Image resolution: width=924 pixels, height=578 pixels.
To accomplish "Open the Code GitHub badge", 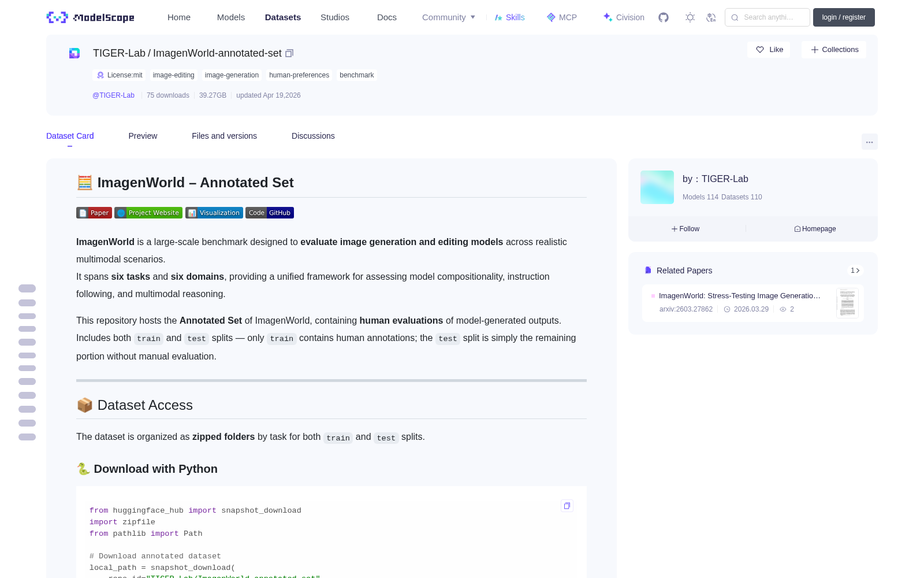I will (x=270, y=213).
